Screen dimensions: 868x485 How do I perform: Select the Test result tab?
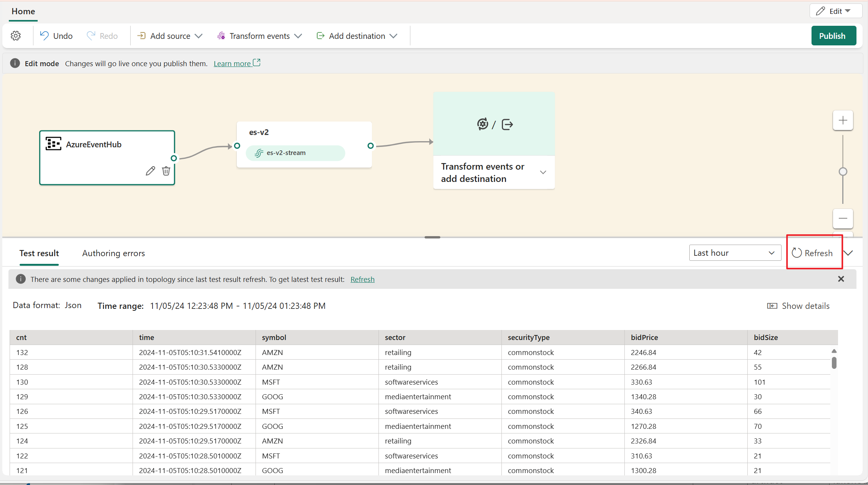(39, 253)
